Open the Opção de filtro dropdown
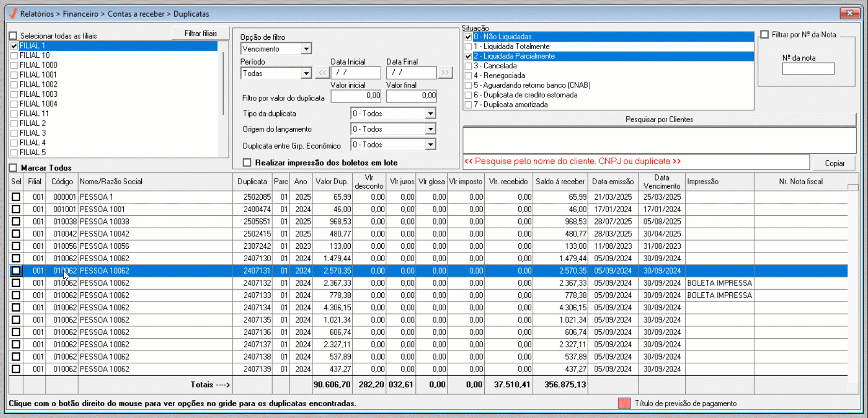This screenshot has width=868, height=418. click(x=306, y=49)
